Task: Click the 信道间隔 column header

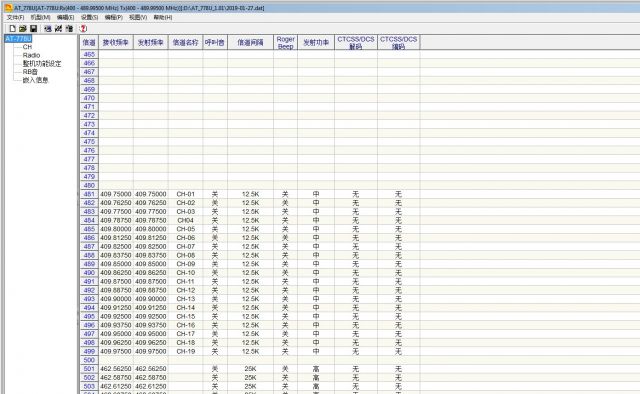Action: [x=250, y=42]
